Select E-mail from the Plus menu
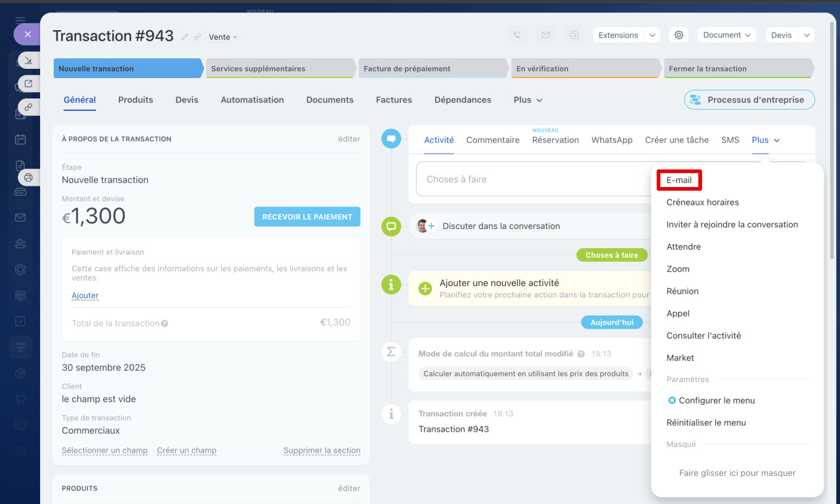This screenshot has height=504, width=840. 679,180
